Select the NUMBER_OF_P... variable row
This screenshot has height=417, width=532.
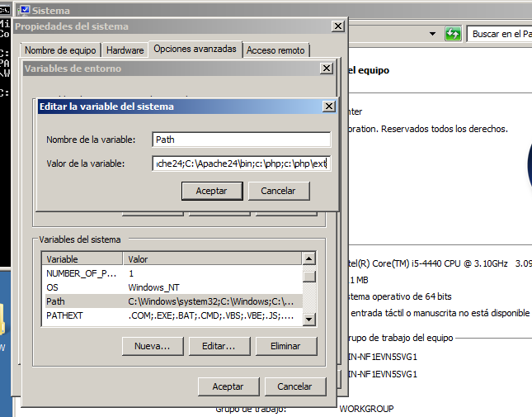[172, 273]
